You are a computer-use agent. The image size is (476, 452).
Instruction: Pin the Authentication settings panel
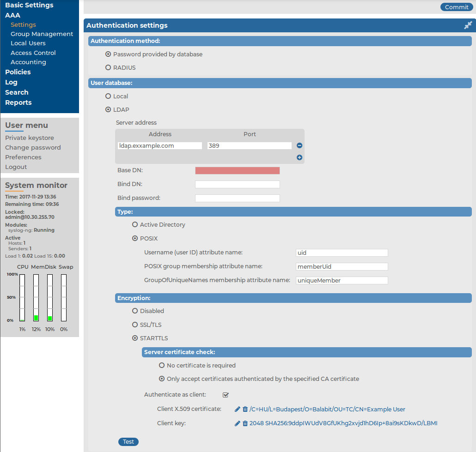468,25
